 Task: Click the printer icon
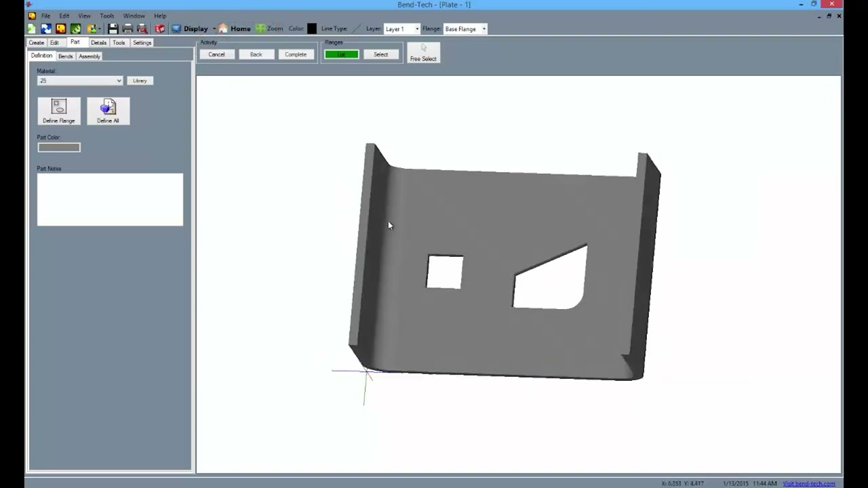[127, 28]
